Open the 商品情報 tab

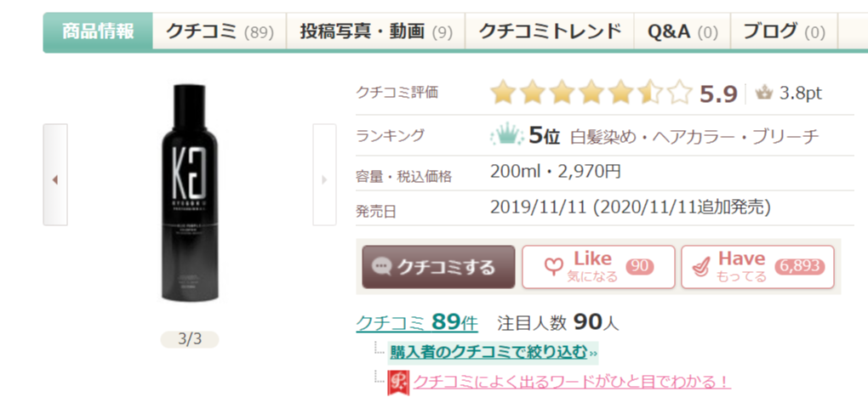tap(98, 32)
